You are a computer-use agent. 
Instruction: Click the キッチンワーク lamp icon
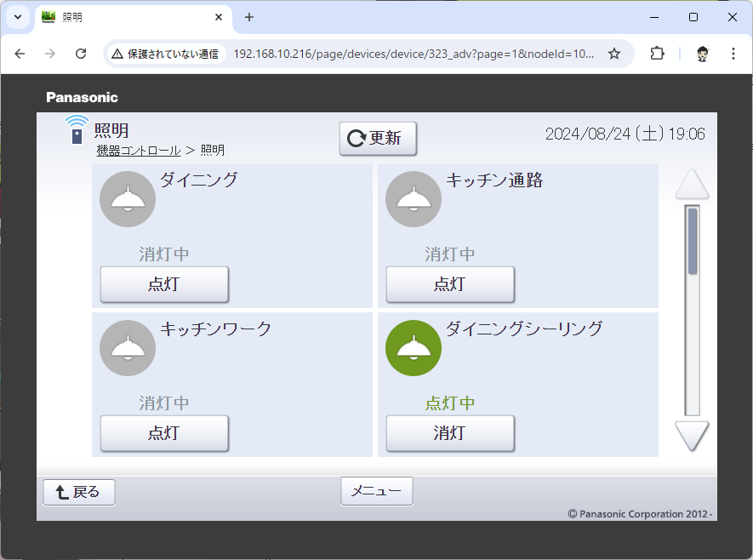point(128,348)
